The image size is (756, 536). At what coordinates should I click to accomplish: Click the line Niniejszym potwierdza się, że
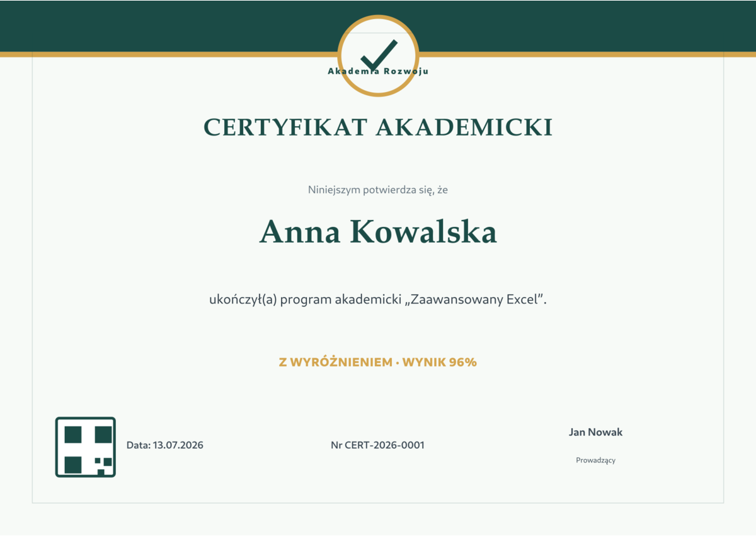[x=378, y=189]
